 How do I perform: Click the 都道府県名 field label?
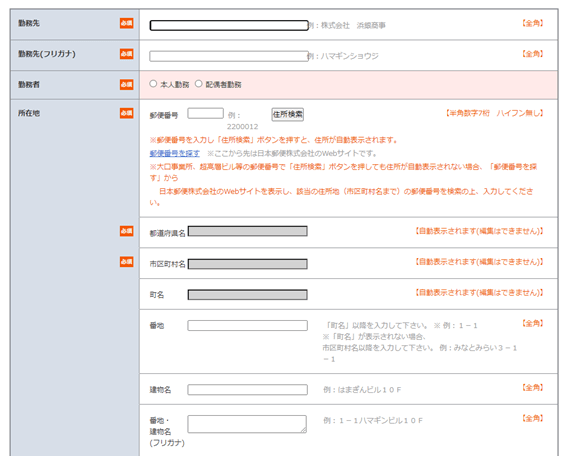coord(167,233)
